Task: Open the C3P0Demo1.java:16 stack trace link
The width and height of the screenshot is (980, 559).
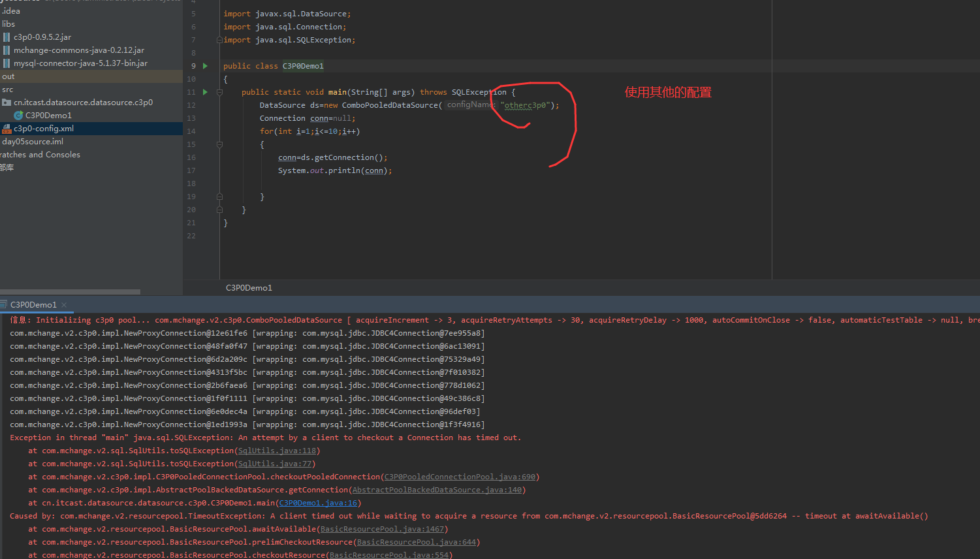Action: [x=318, y=503]
